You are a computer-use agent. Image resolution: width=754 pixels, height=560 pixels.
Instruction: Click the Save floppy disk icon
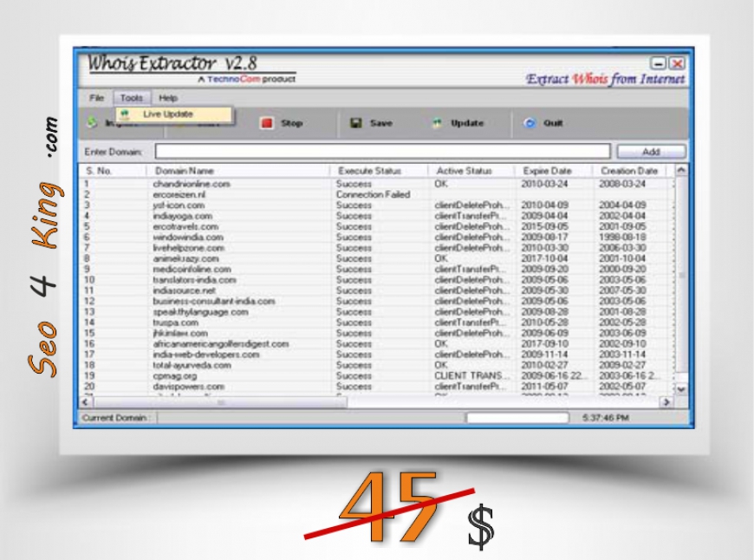click(356, 123)
